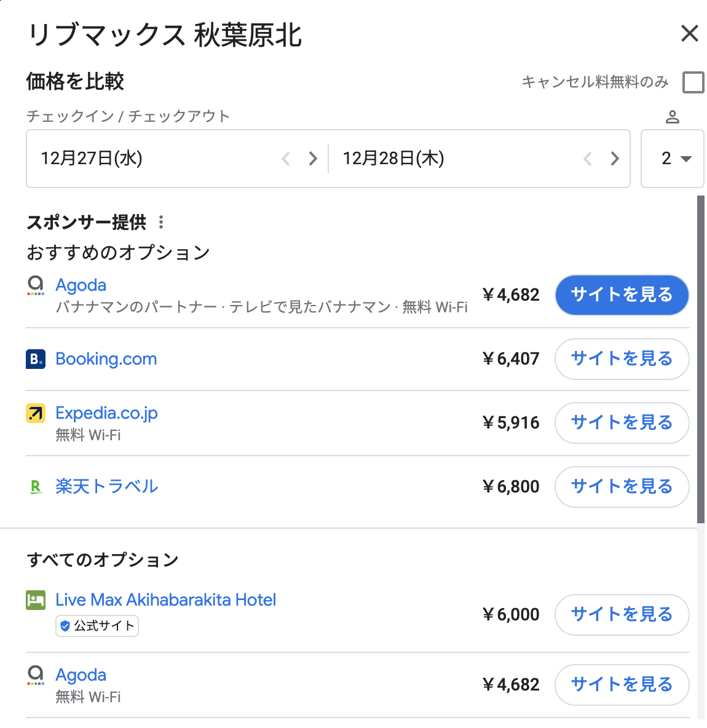Open the guest count dropdown showing 2
The image size is (707, 728).
(672, 159)
